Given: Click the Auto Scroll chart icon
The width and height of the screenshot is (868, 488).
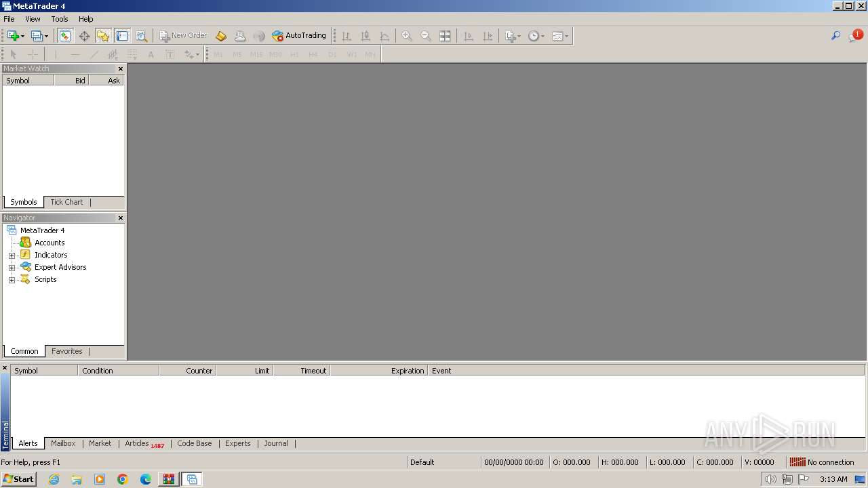Looking at the screenshot, I should [468, 36].
